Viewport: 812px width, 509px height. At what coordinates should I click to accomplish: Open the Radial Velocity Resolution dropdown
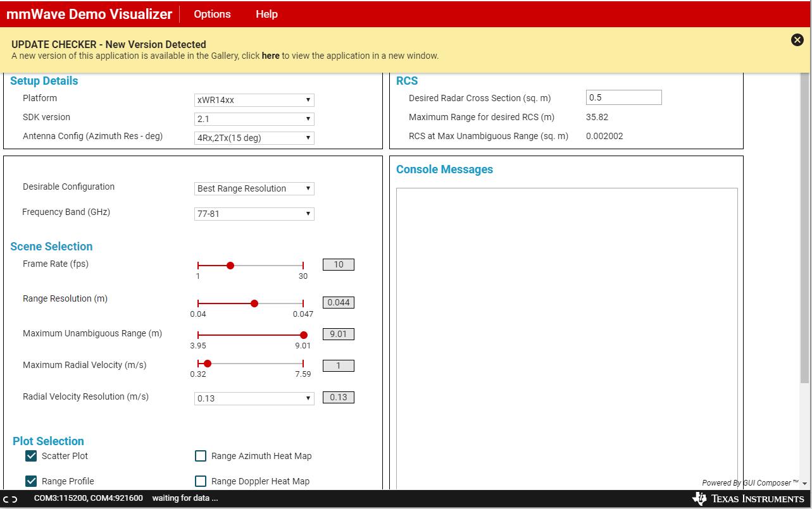point(254,398)
